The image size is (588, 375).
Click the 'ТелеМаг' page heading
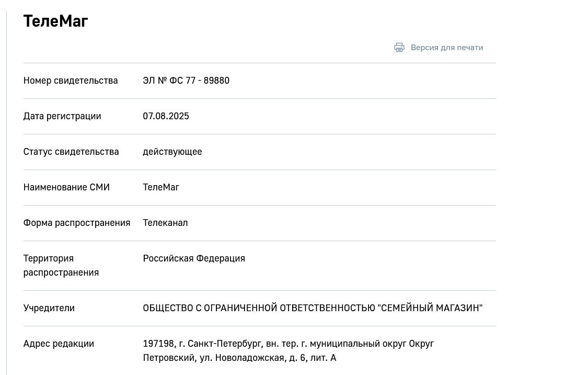[x=55, y=21]
